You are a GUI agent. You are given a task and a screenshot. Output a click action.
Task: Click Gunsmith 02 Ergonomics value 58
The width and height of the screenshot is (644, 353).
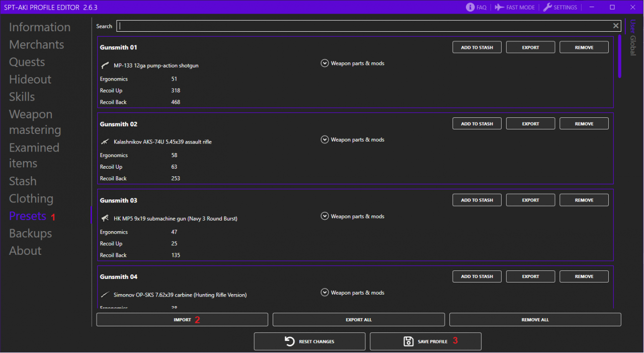pos(174,156)
